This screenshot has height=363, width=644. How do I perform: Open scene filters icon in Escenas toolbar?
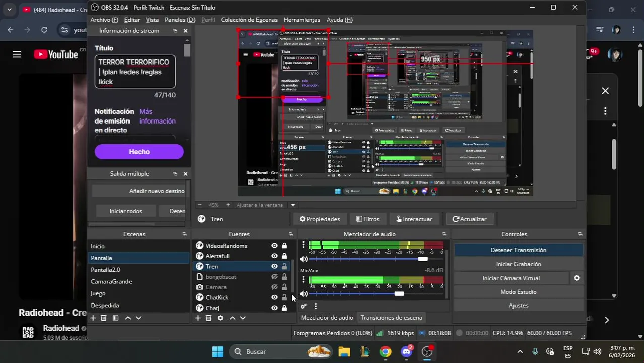point(115,318)
